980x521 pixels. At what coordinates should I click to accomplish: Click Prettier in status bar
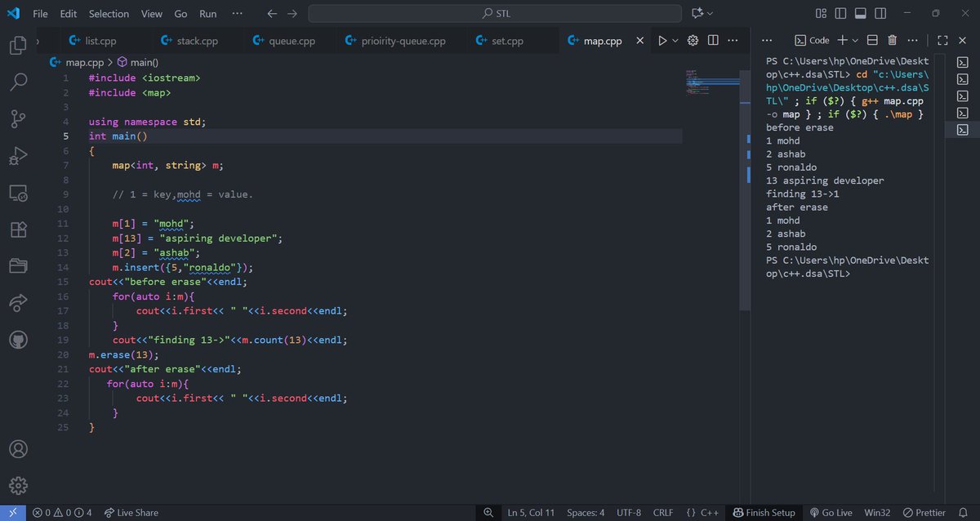click(924, 512)
